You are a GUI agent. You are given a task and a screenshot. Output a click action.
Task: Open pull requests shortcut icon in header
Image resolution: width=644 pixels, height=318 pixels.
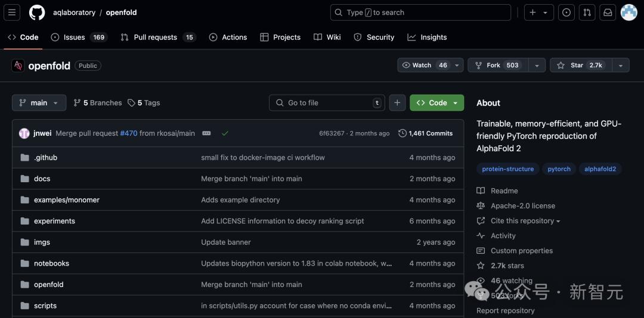587,13
